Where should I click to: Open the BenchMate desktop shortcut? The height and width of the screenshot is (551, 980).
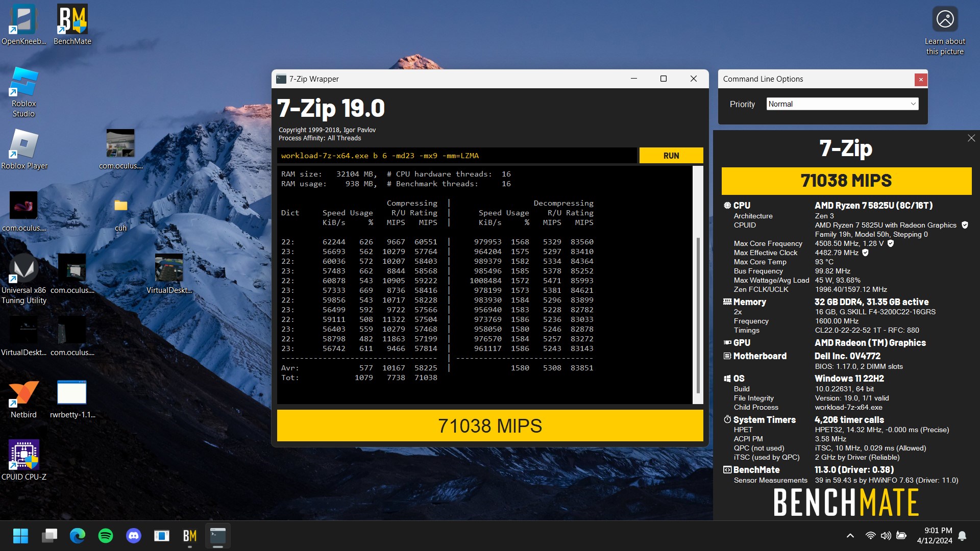[72, 24]
